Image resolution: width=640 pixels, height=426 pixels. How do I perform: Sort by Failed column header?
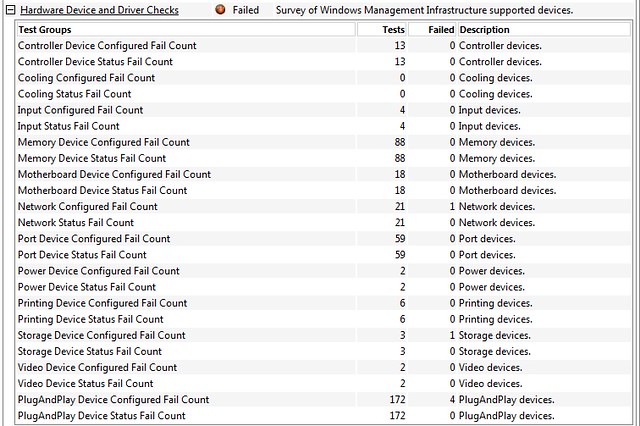coord(432,29)
